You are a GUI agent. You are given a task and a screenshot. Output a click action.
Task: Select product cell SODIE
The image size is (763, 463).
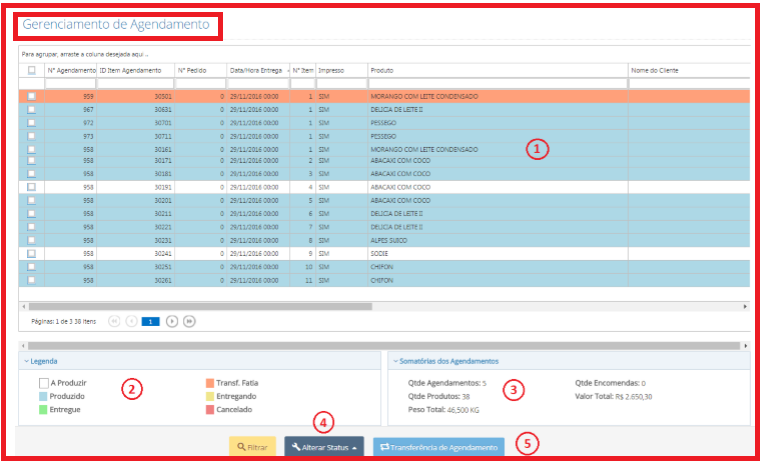click(x=498, y=254)
